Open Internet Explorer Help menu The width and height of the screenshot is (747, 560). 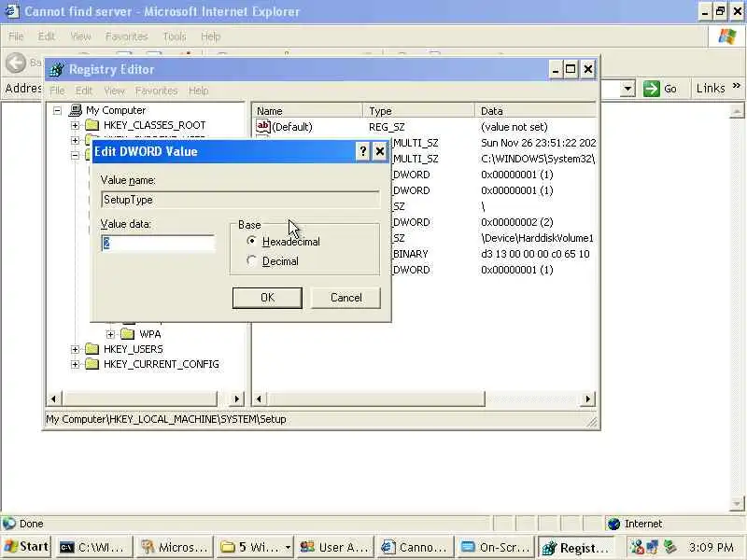coord(211,36)
